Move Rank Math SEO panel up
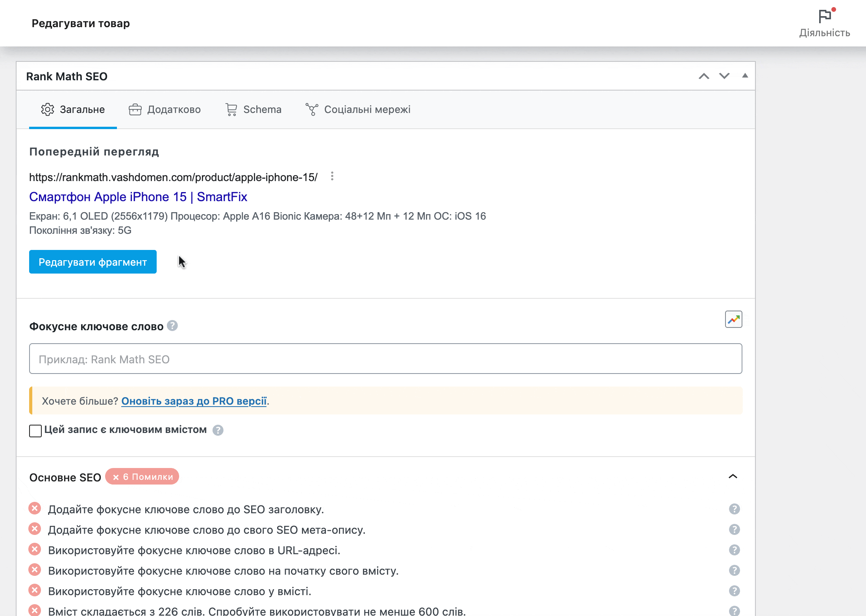The height and width of the screenshot is (616, 866). (704, 76)
